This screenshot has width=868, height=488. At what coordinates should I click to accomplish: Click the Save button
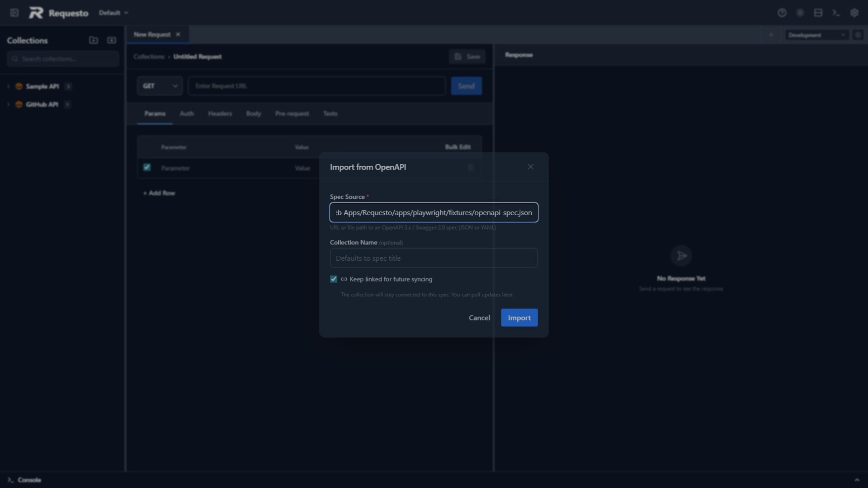coord(467,56)
